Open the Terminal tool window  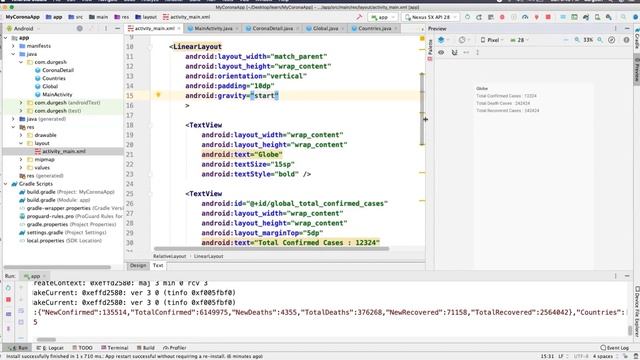[x=115, y=348]
